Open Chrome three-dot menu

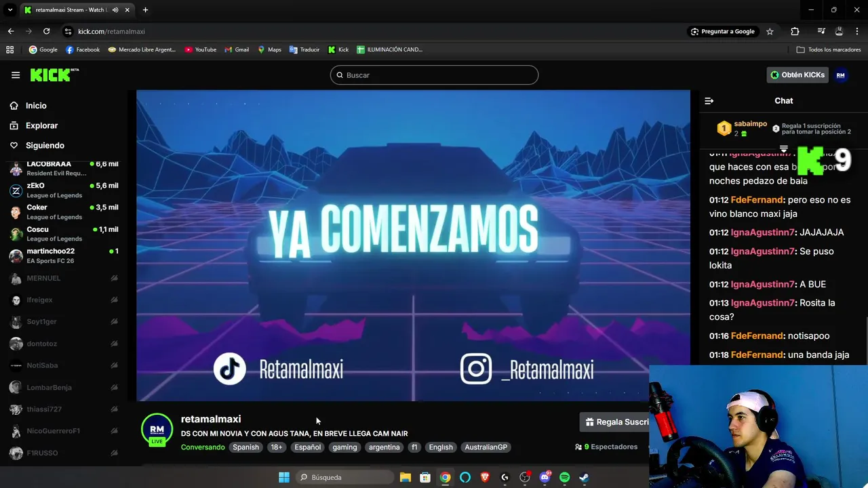click(858, 31)
